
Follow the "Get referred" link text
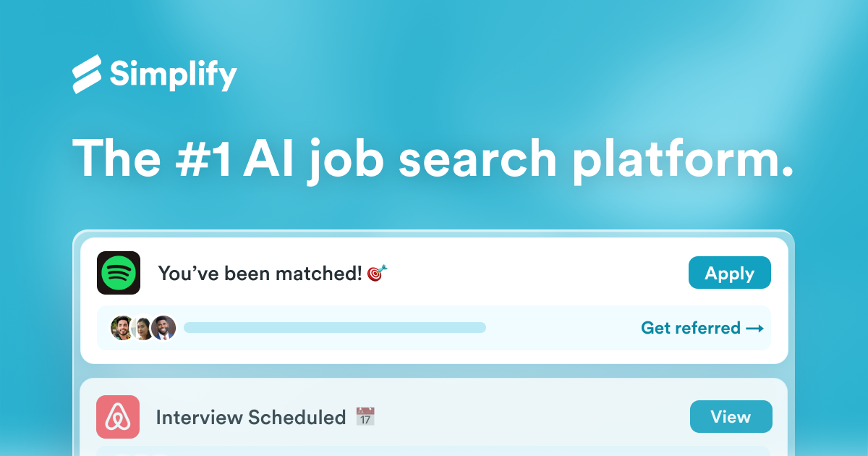[x=691, y=328]
